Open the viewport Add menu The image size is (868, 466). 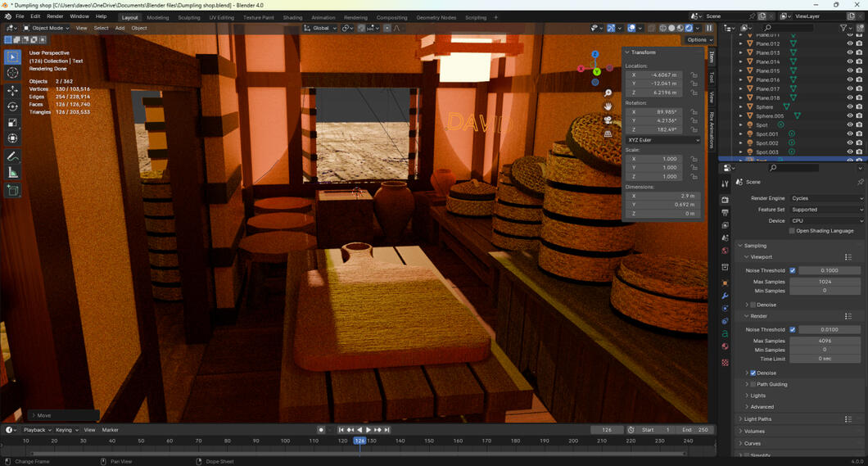120,28
